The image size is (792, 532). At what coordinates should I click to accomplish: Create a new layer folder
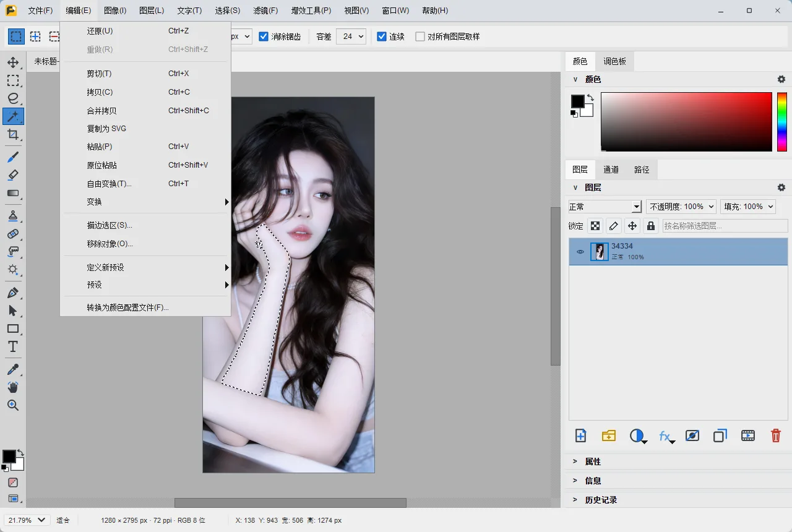609,435
